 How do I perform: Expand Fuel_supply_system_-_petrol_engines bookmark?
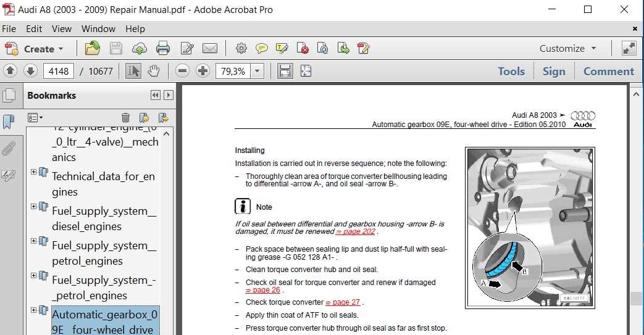click(x=34, y=275)
